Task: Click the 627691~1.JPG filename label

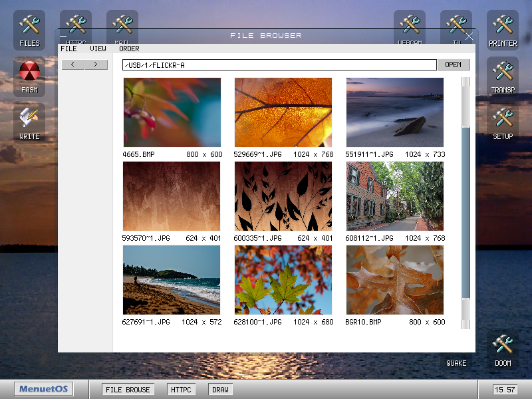Action: (146, 322)
